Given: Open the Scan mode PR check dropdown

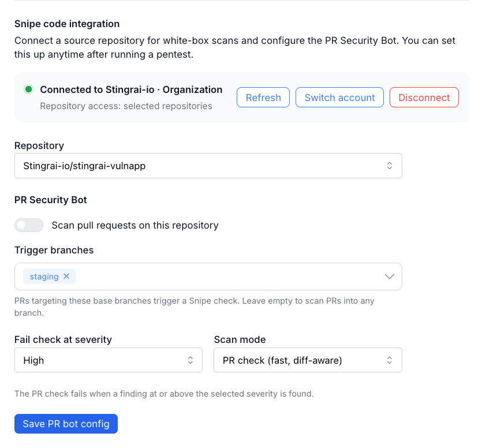Looking at the screenshot, I should coord(308,360).
